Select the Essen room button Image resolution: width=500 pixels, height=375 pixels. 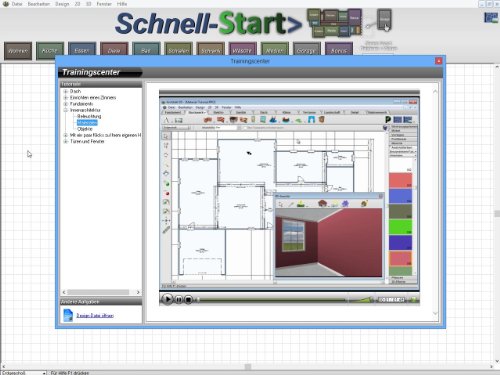pos(82,51)
